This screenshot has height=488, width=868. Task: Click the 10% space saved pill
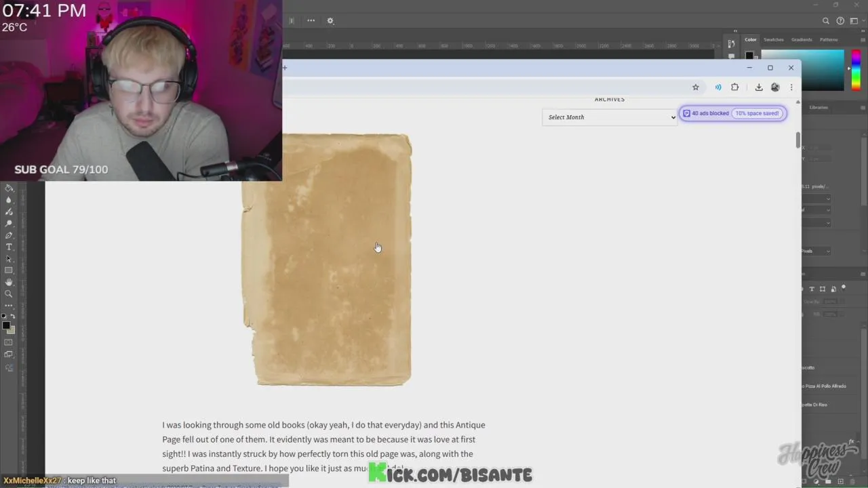coord(757,113)
